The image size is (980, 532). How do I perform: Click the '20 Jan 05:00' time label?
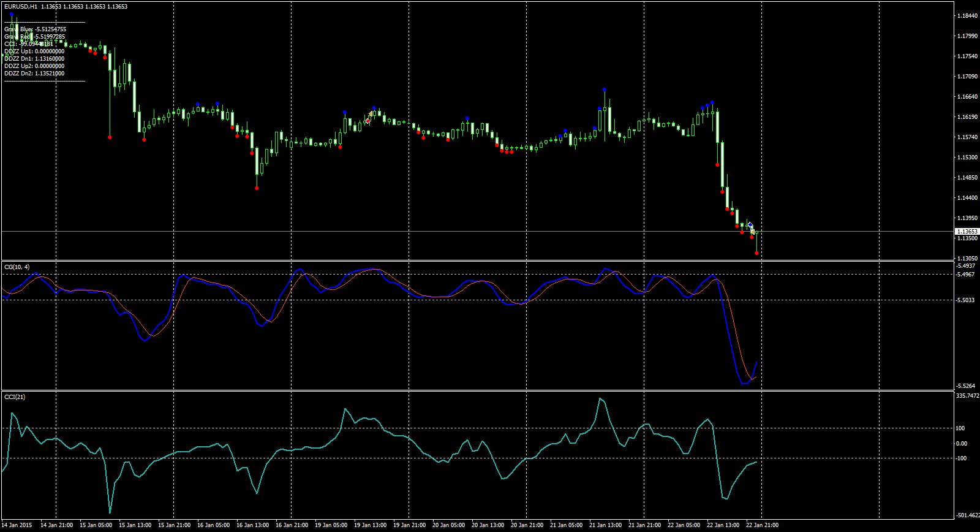[449, 525]
